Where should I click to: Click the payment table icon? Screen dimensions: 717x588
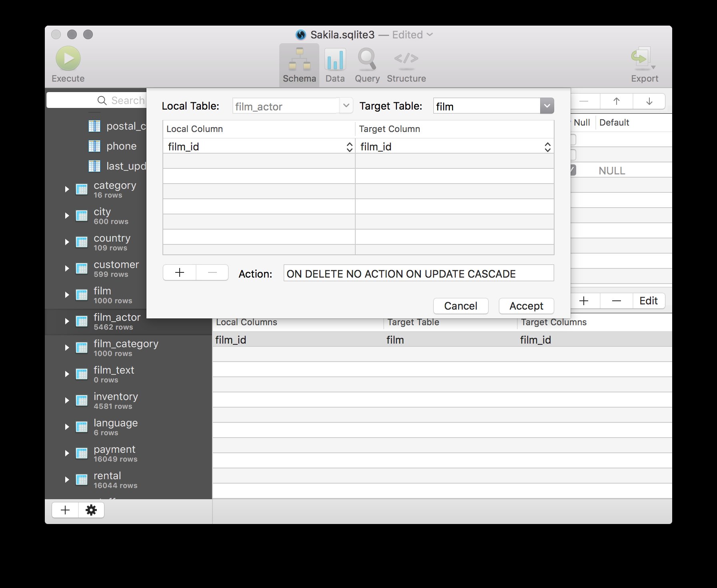pyautogui.click(x=82, y=453)
